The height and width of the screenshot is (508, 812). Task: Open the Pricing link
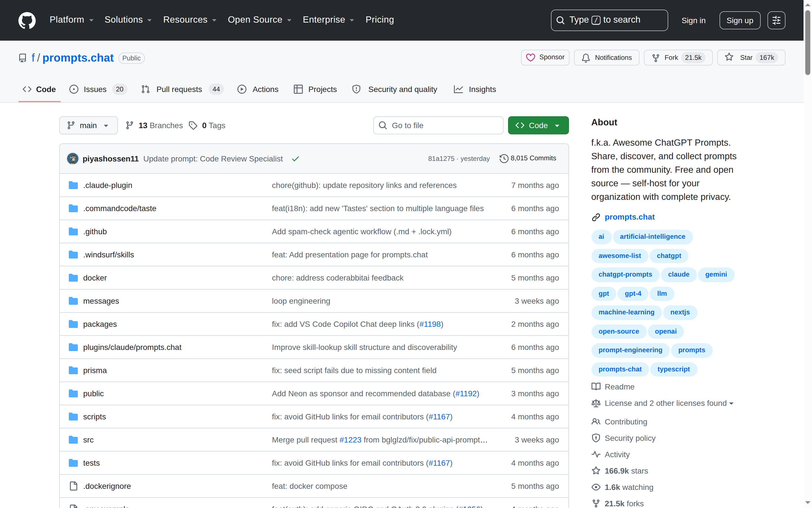point(379,20)
